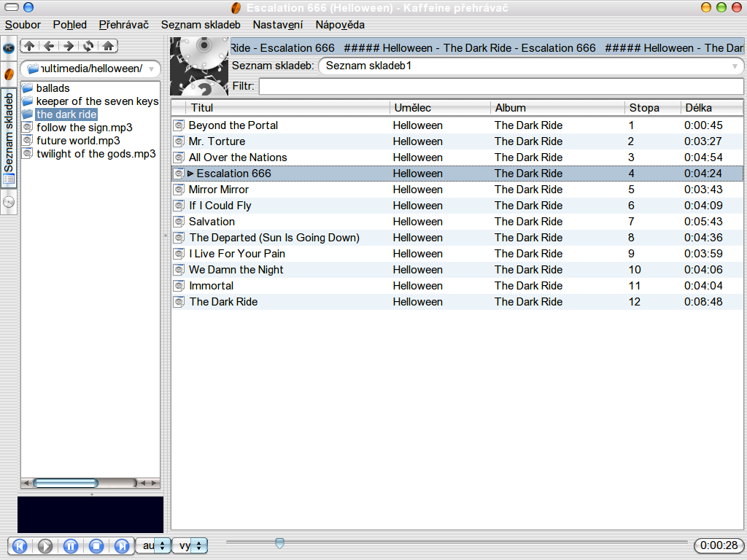Open the disc sidebar tab

point(9,202)
